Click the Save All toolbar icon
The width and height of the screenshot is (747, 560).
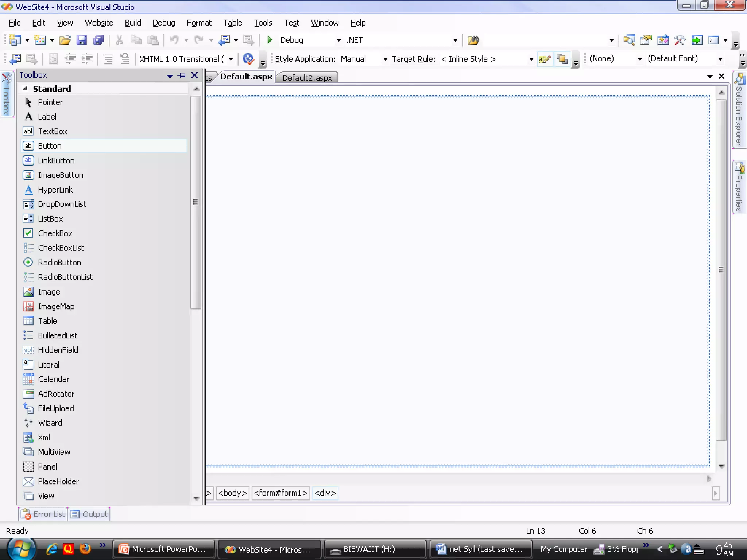(x=98, y=40)
